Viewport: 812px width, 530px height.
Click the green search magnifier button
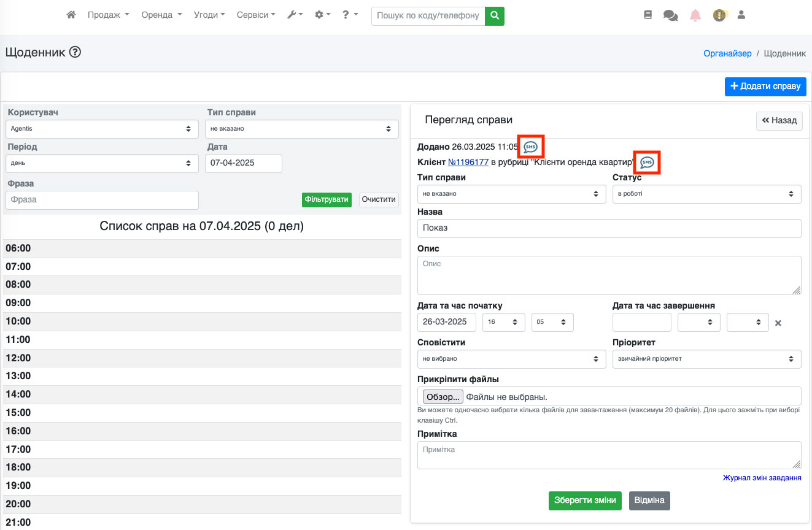click(x=494, y=15)
